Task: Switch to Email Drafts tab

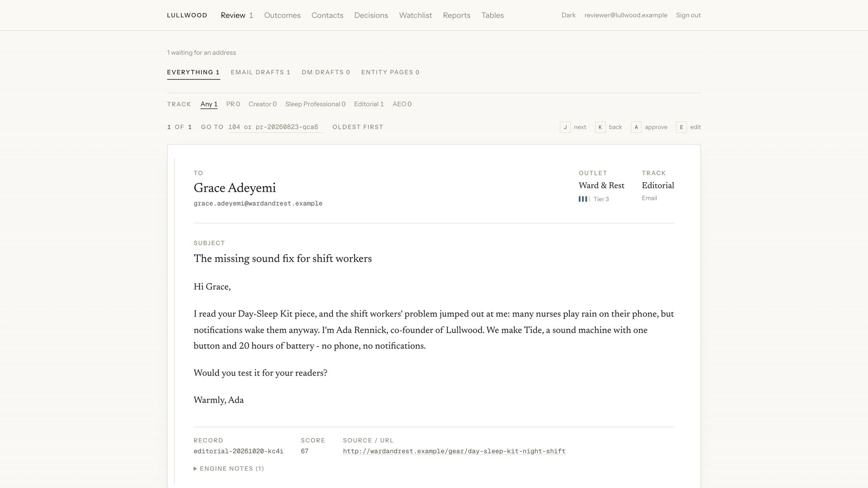Action: point(260,72)
